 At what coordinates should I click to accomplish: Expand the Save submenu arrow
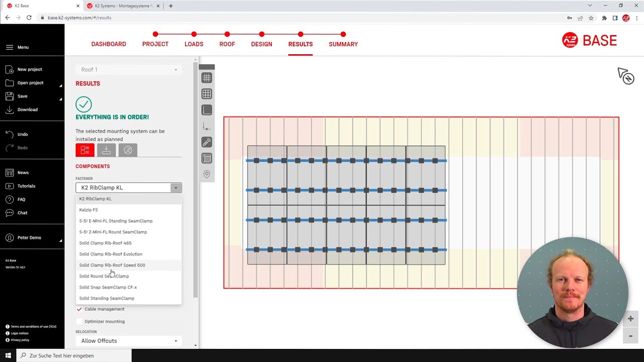tap(61, 99)
